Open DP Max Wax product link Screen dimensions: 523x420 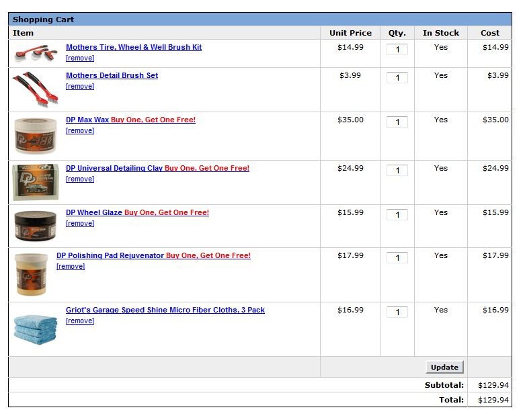coord(130,120)
